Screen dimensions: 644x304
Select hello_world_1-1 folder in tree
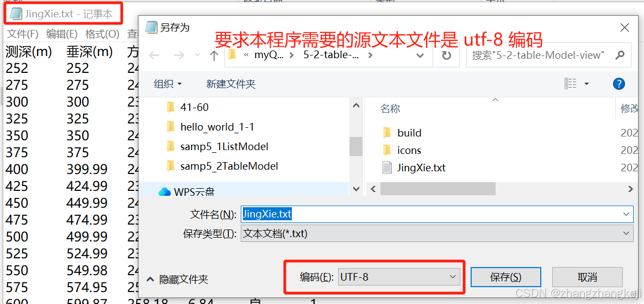point(217,127)
